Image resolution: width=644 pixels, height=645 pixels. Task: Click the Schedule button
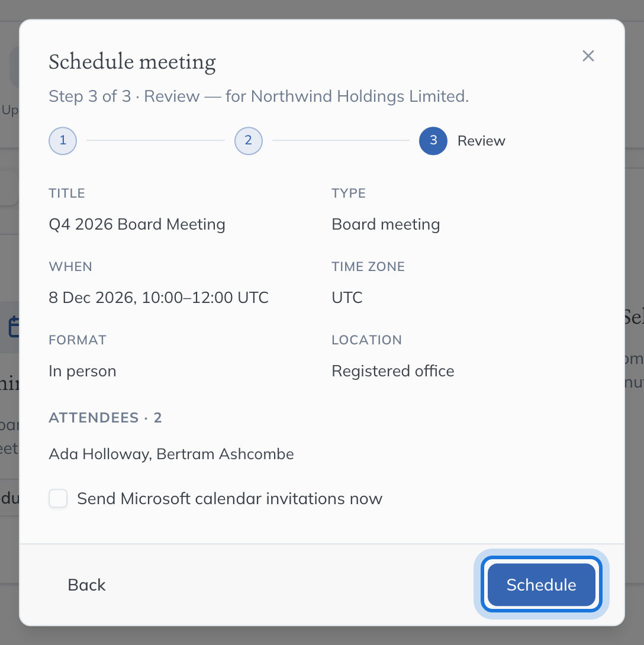click(x=541, y=585)
